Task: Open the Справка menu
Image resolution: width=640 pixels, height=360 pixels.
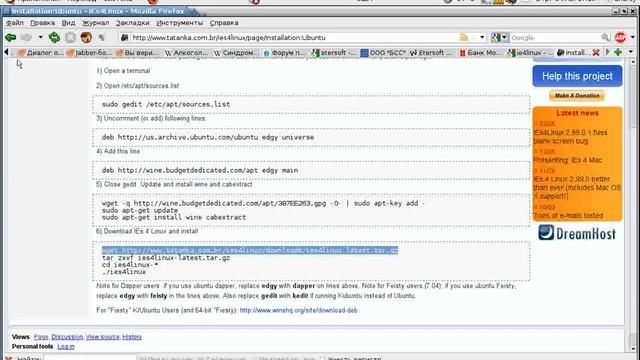Action: (x=224, y=23)
